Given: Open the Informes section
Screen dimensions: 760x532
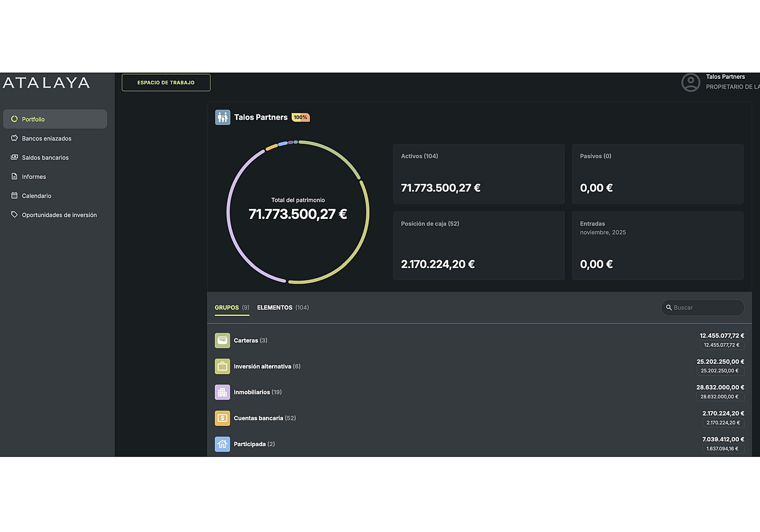Looking at the screenshot, I should click(x=34, y=177).
